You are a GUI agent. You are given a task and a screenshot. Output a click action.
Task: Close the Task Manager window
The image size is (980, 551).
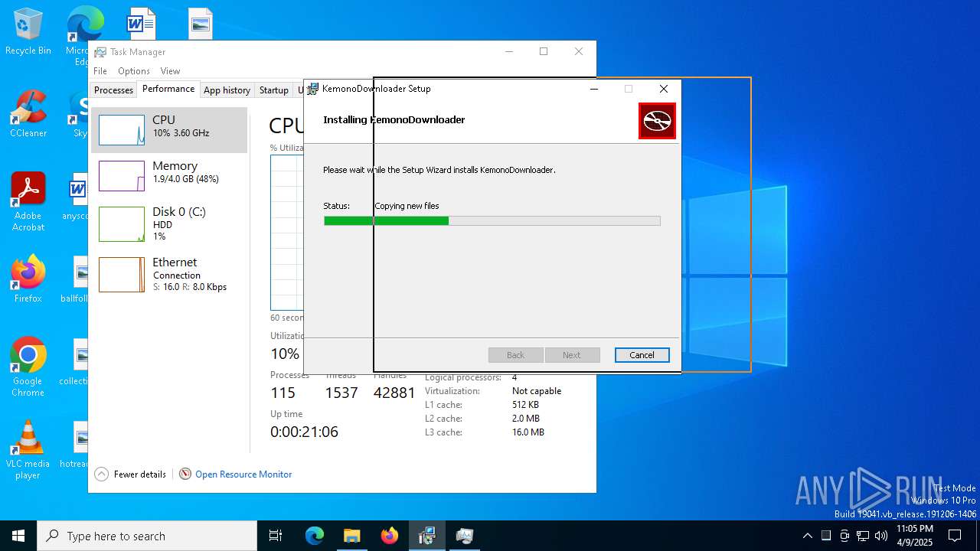[x=579, y=51]
